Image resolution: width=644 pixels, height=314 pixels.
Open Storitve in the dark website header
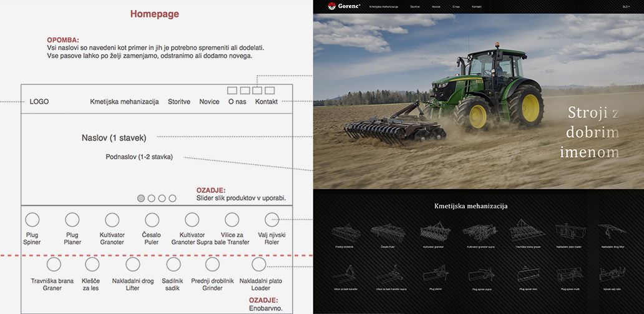[x=415, y=6]
